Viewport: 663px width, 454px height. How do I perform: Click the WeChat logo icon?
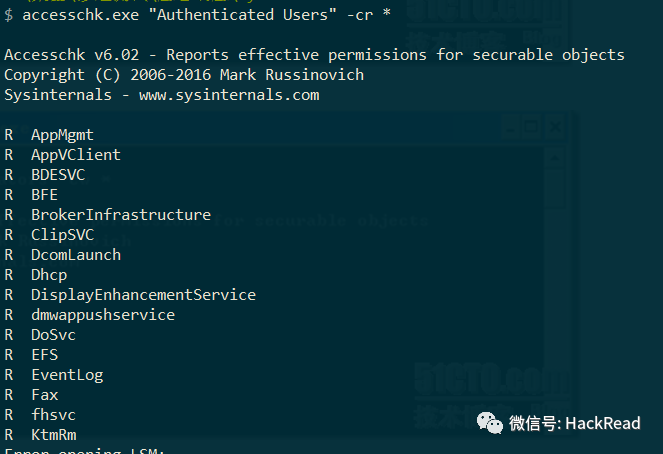pyautogui.click(x=490, y=423)
